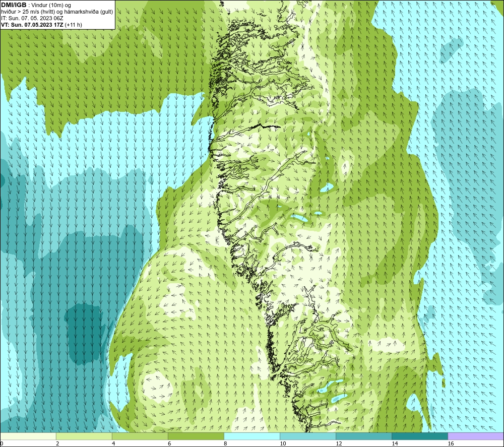Click the "0" legend scale label

(x=2, y=443)
